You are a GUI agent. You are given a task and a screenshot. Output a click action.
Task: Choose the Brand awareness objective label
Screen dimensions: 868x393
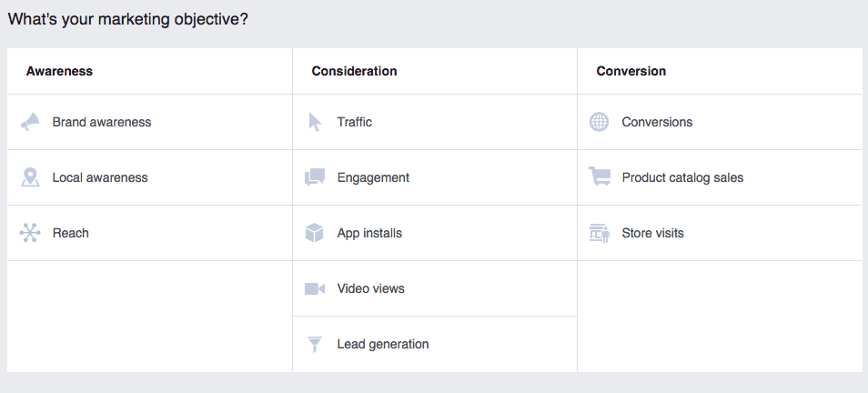click(x=102, y=122)
